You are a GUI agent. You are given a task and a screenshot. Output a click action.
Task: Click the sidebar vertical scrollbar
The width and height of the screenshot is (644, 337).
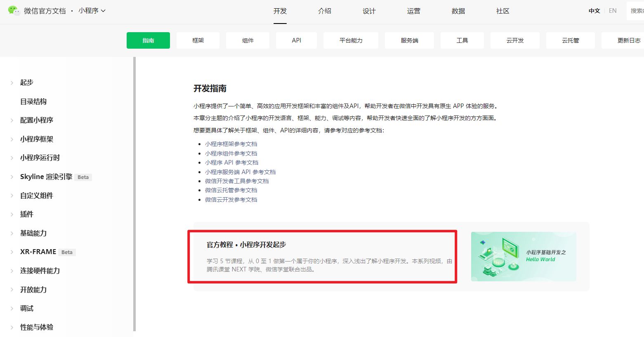[x=134, y=194]
